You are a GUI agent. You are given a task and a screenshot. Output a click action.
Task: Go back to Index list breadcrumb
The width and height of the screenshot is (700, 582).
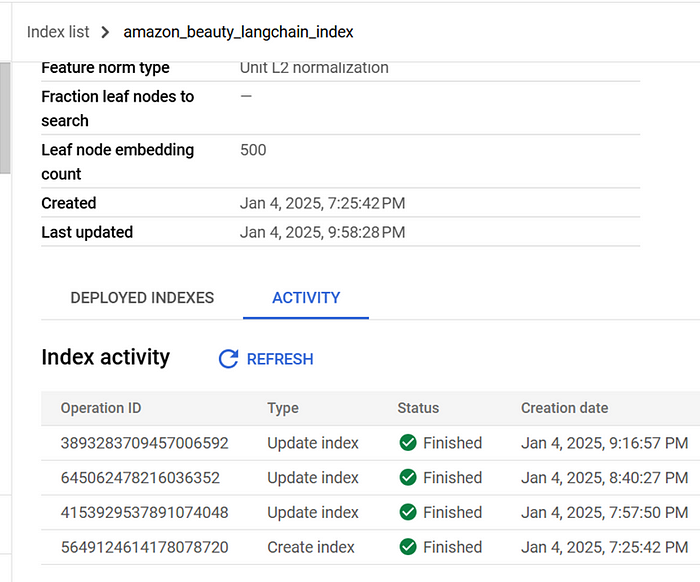[x=58, y=32]
